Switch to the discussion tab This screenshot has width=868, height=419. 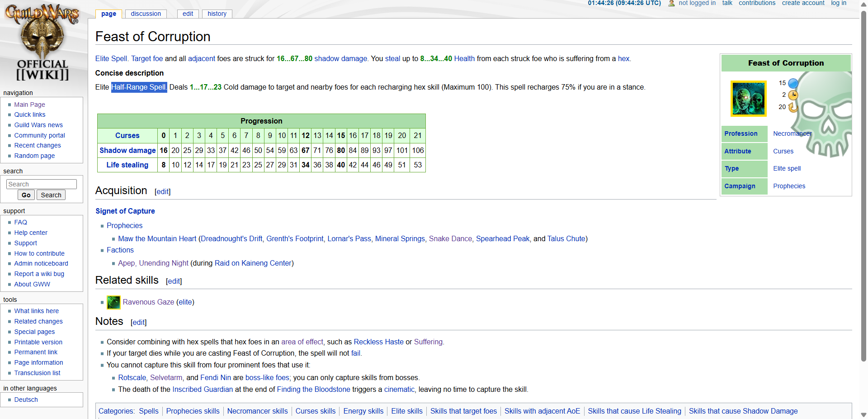146,14
